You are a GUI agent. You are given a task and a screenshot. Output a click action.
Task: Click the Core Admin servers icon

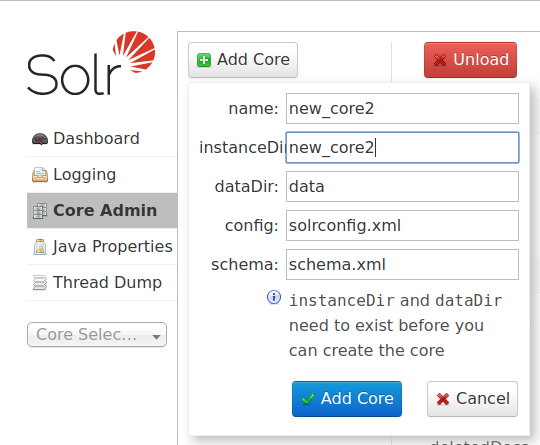(40, 211)
